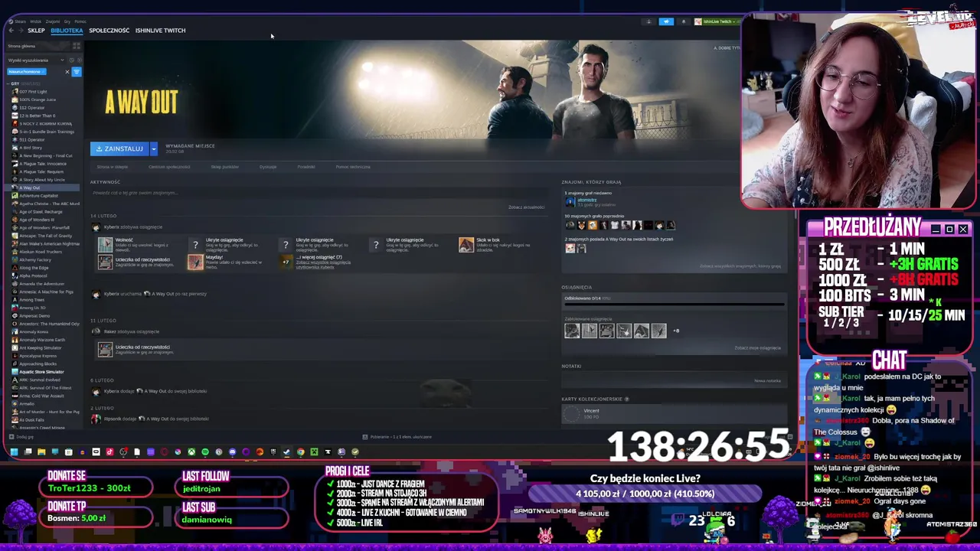980x551 pixels.
Task: Clear the Nieuruchomione search filter with X
Action: tap(67, 72)
